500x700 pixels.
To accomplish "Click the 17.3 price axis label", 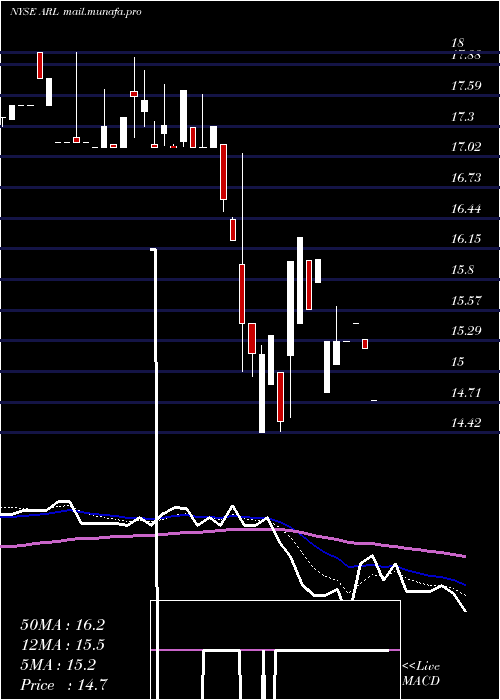I will click(462, 117).
